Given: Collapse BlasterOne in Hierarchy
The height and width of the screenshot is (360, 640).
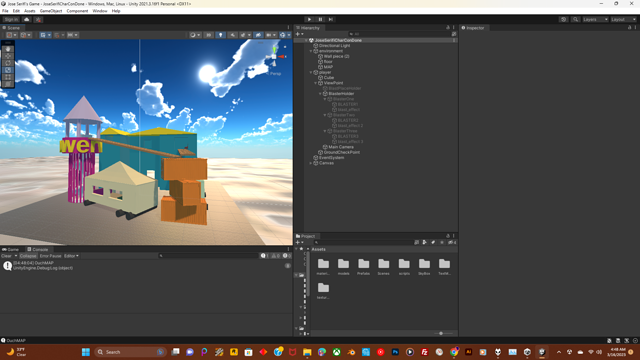Looking at the screenshot, I should click(325, 99).
